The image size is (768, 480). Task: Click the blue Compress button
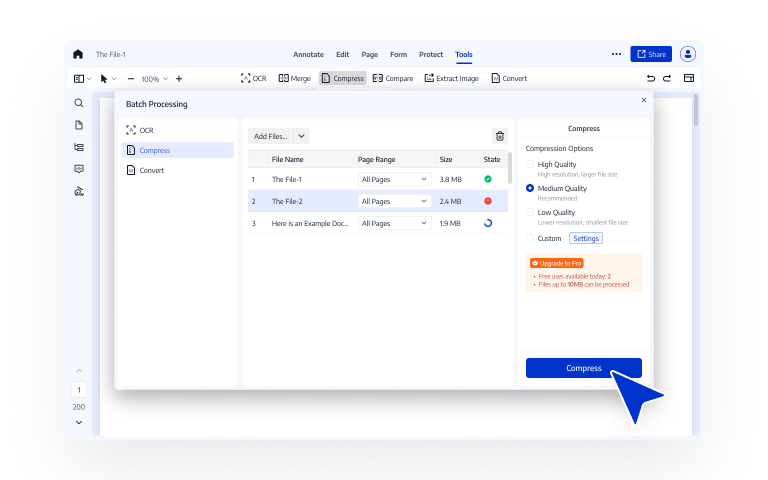pyautogui.click(x=583, y=368)
